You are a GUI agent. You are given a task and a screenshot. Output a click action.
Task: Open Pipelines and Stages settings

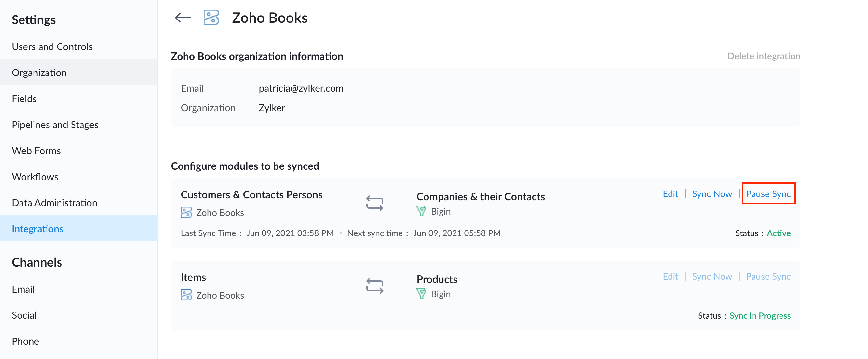pyautogui.click(x=55, y=125)
